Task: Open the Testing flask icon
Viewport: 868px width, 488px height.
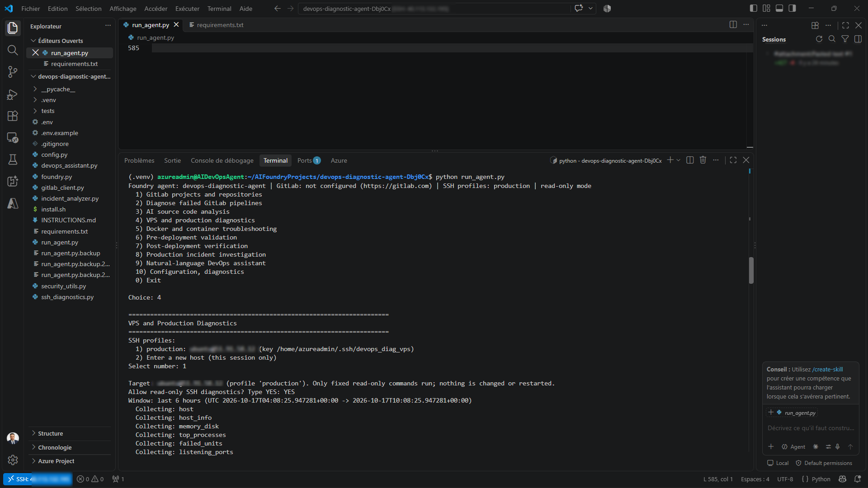Action: (x=13, y=159)
